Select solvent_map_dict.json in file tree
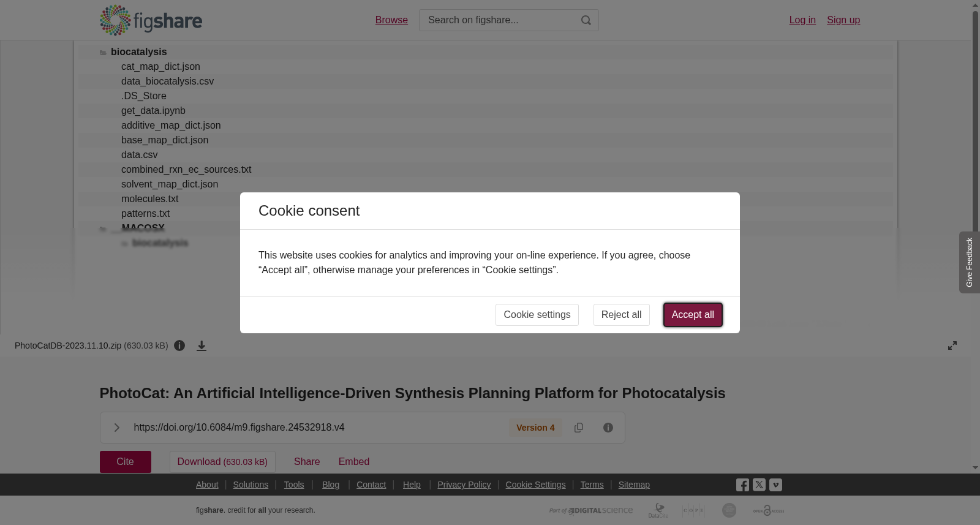Viewport: 980px width, 525px height. pos(170,184)
